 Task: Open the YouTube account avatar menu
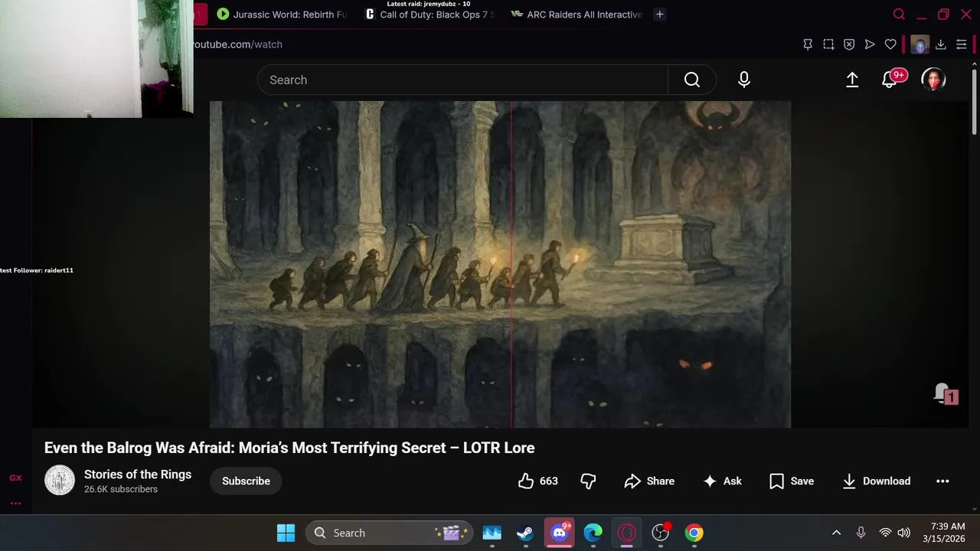point(933,80)
